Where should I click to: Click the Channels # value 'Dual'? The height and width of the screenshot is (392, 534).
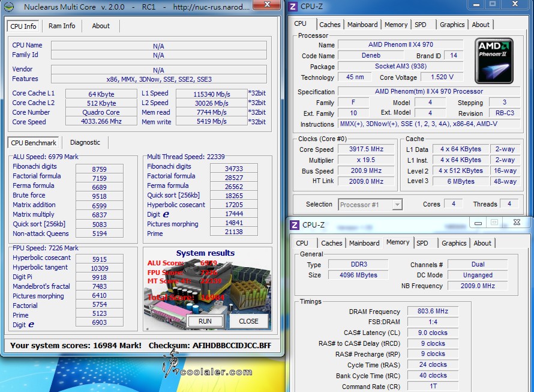478,264
